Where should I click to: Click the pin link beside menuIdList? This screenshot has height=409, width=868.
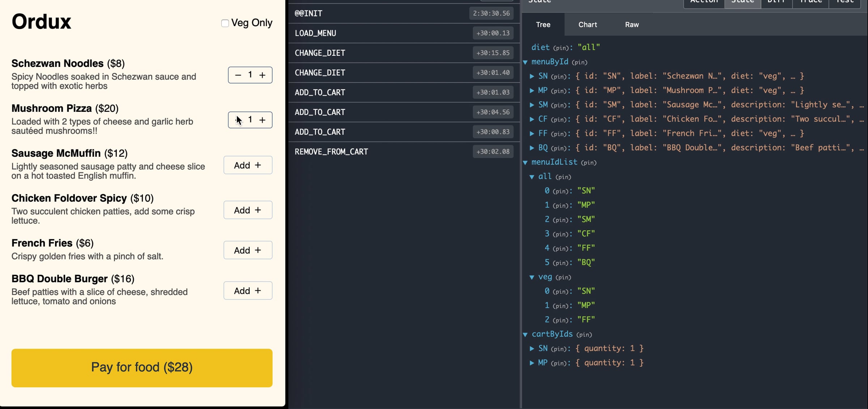tap(588, 163)
